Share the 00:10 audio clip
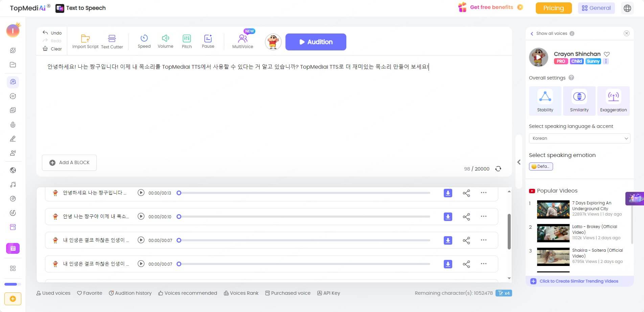The height and width of the screenshot is (312, 644). [x=466, y=217]
